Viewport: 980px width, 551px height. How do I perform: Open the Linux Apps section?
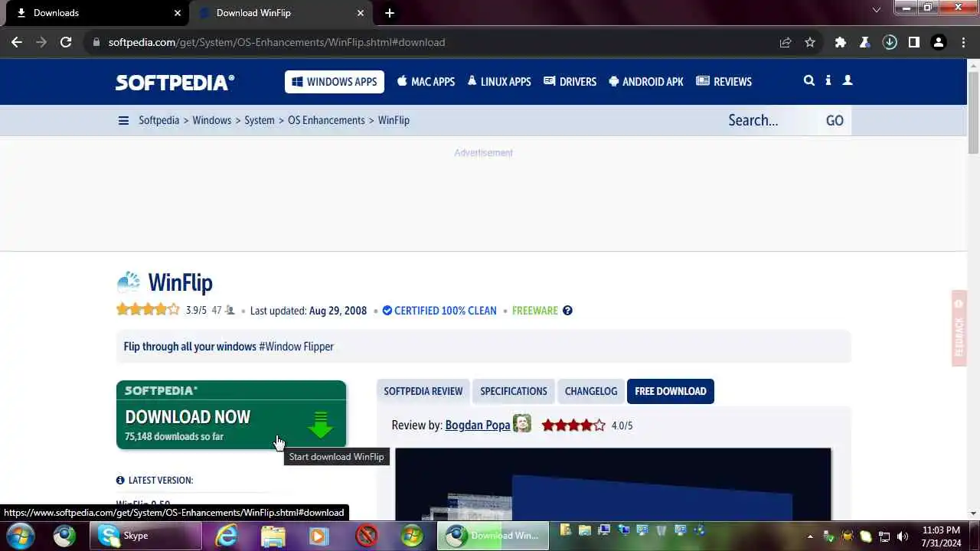(499, 82)
